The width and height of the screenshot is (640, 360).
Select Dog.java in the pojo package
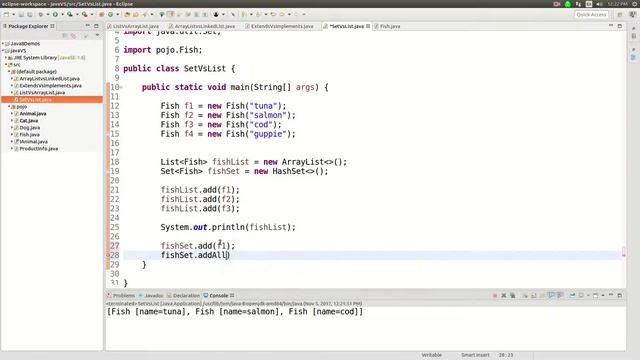(x=29, y=127)
